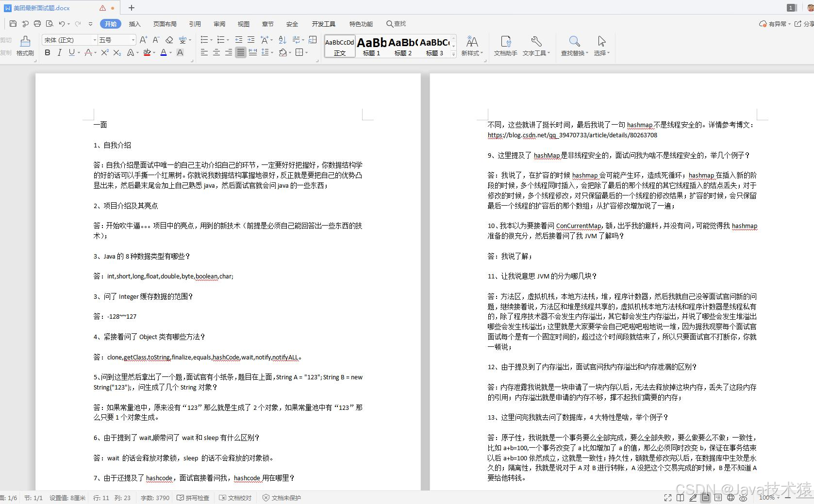This screenshot has width=814, height=504.
Task: Click the Save icon
Action: coord(13,23)
